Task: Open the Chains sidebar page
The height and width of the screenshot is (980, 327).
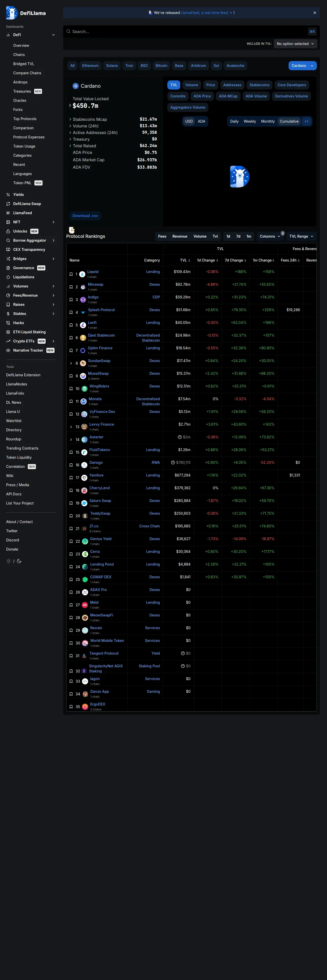Action: 19,55
